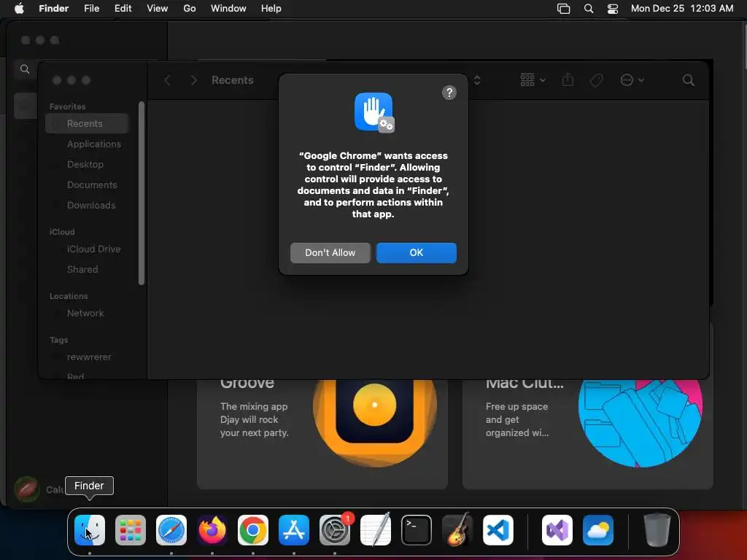Image resolution: width=747 pixels, height=560 pixels.
Task: Click the Share icon in Finder toolbar
Action: point(568,79)
